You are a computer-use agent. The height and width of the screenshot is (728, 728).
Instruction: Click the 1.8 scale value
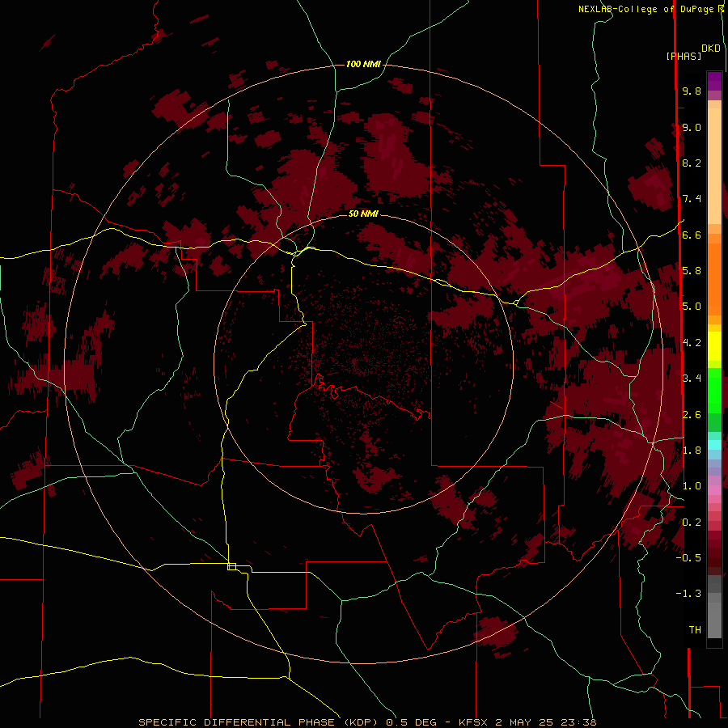coord(692,451)
